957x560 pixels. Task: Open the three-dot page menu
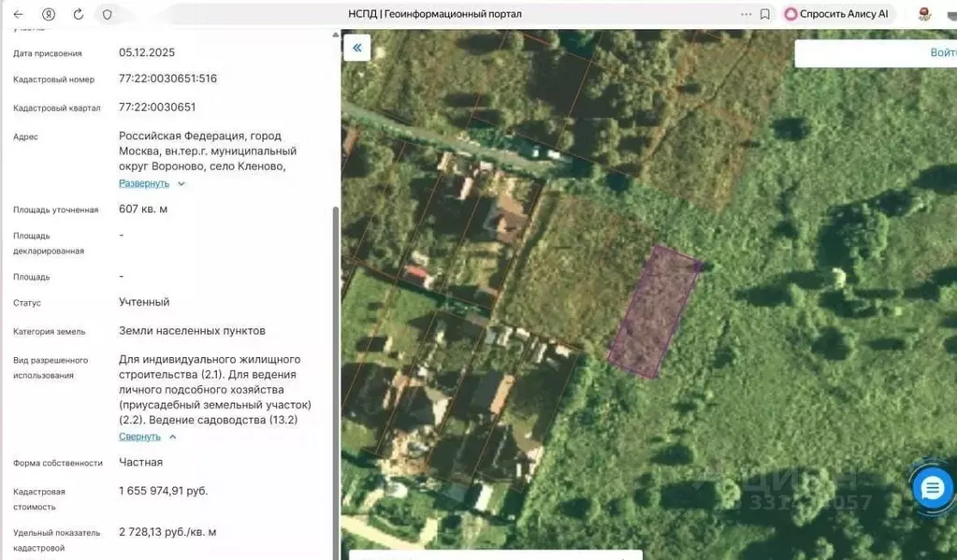tap(746, 14)
